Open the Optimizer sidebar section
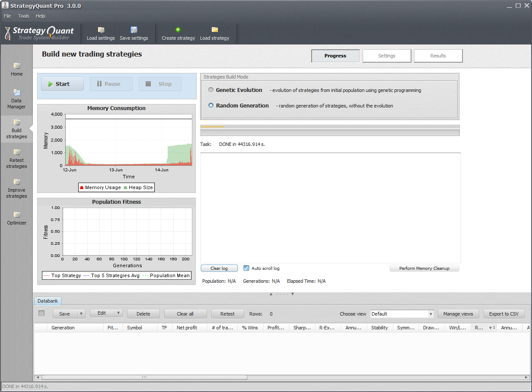Image resolution: width=532 pixels, height=392 pixels. [17, 218]
